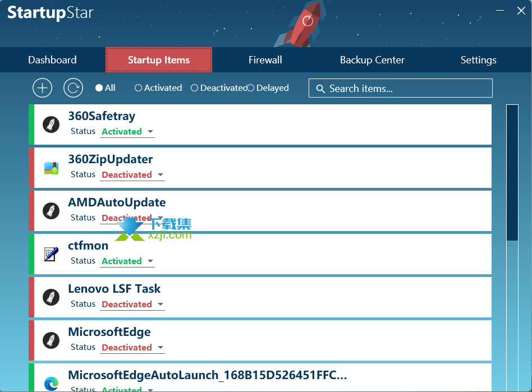Image resolution: width=532 pixels, height=392 pixels.
Task: Click the Lenovo LSF Task rocket icon
Action: [x=51, y=297]
